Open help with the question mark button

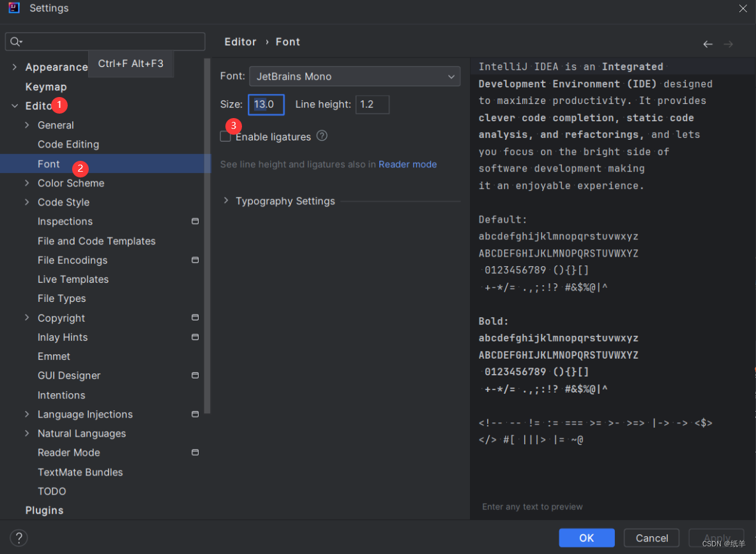pyautogui.click(x=19, y=537)
